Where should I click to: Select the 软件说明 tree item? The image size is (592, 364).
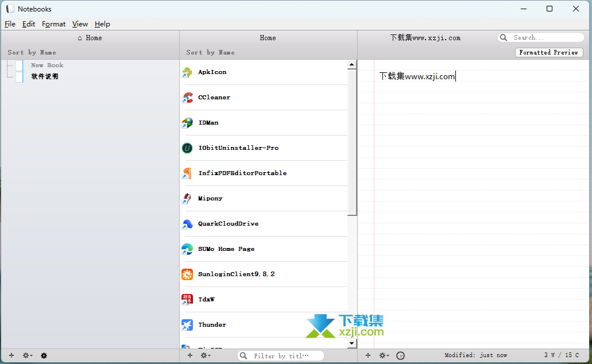[x=45, y=76]
